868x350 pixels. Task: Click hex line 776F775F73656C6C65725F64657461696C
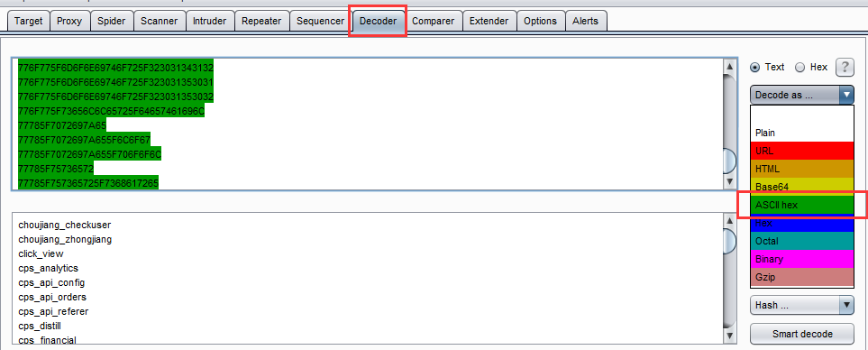point(111,111)
